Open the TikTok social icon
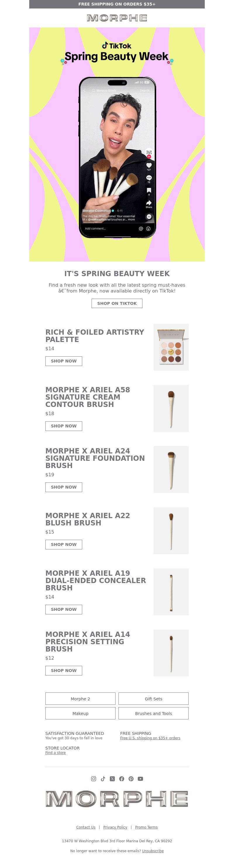 pyautogui.click(x=103, y=779)
